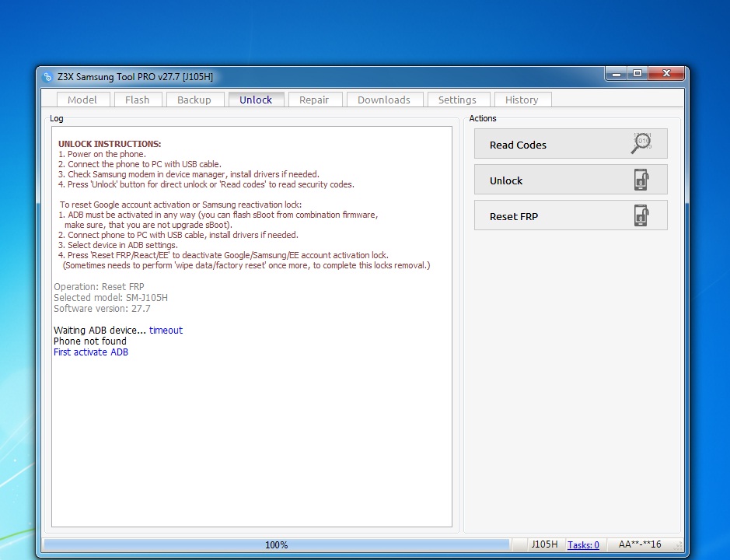
Task: View the History tab
Action: 522,100
